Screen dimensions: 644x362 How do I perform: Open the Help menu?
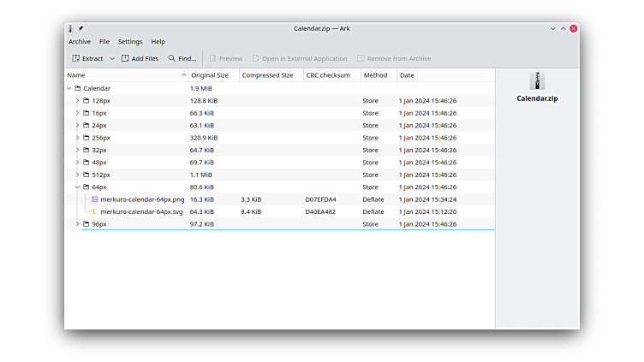(x=158, y=41)
